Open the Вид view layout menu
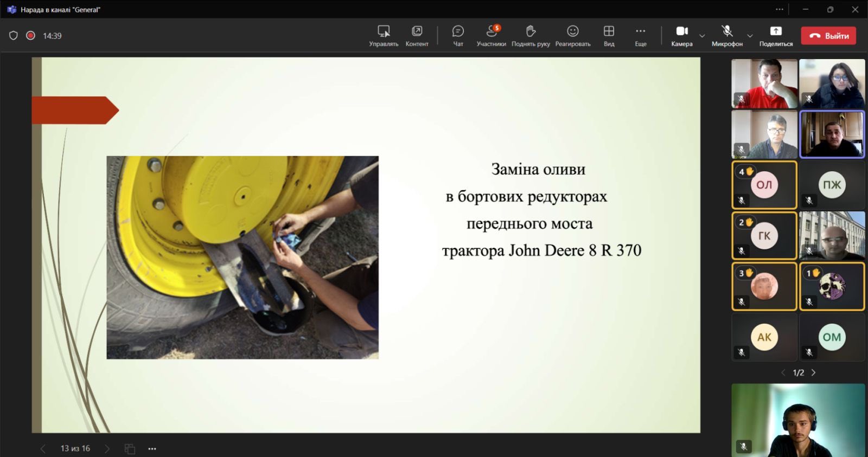 point(609,35)
